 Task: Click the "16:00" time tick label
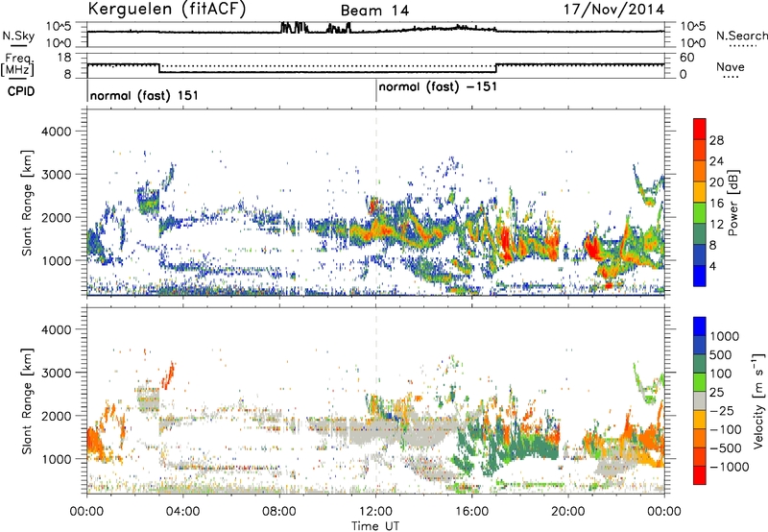coord(472,512)
